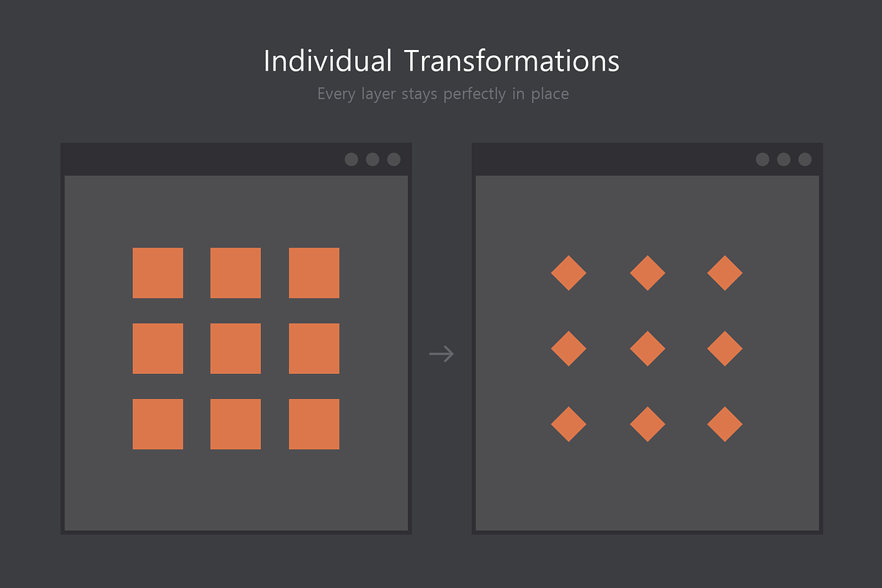
Task: Click the bottom-right orange diamond
Action: coord(725,424)
